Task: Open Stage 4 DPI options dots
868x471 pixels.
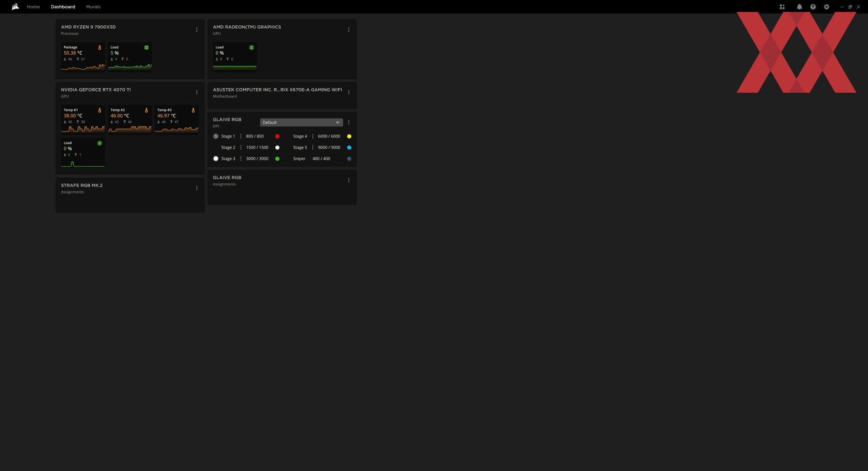Action: click(312, 136)
